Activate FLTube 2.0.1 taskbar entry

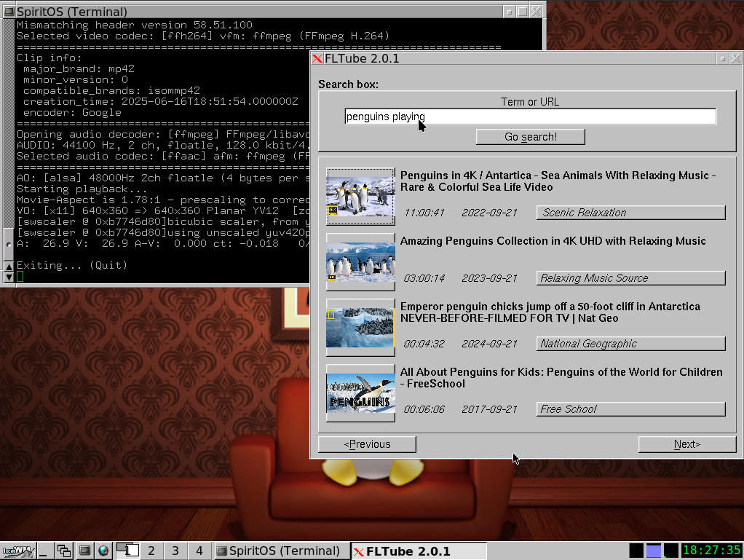418,551
